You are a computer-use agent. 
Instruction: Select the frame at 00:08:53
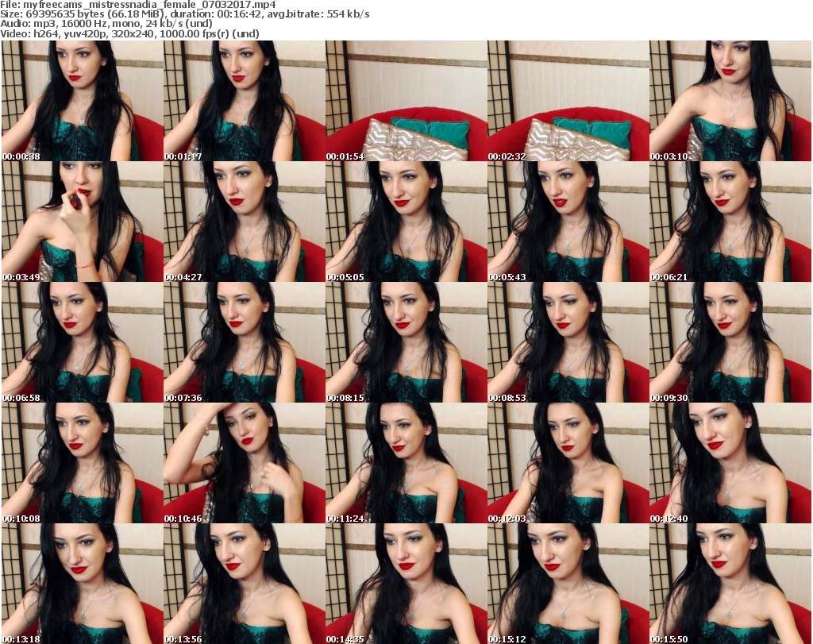click(568, 342)
